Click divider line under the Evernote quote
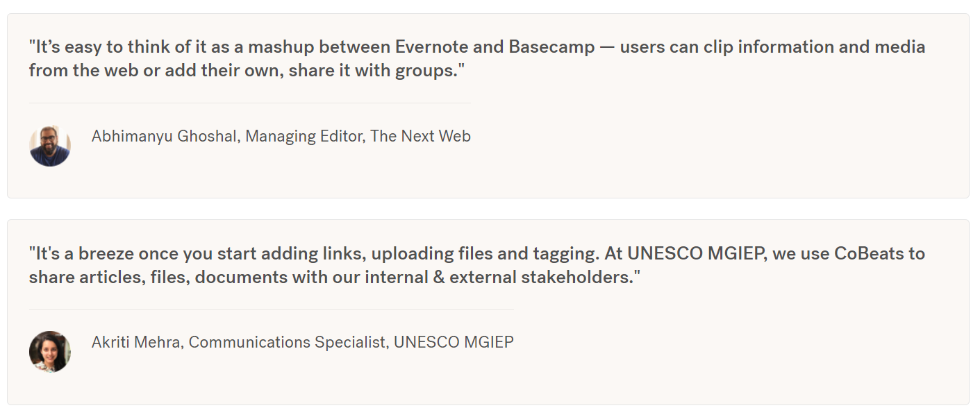The image size is (980, 417). pos(250,103)
